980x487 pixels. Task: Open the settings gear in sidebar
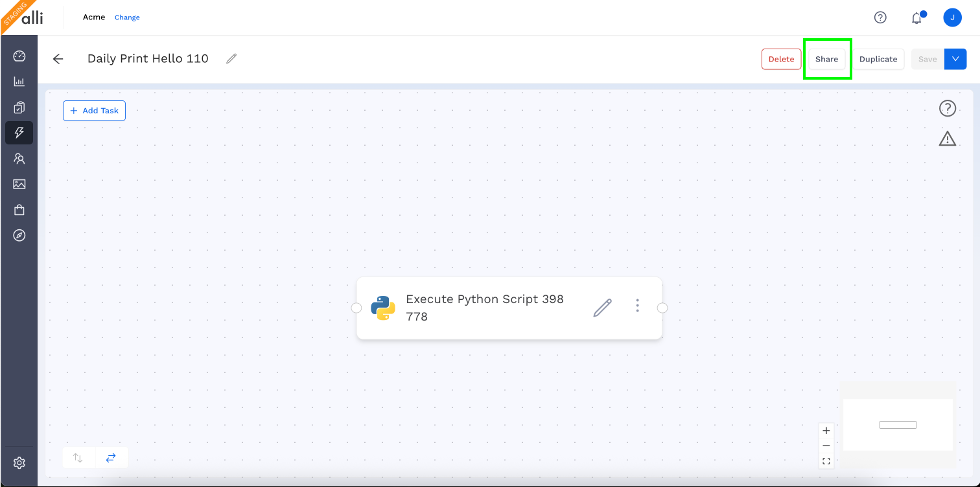click(19, 463)
